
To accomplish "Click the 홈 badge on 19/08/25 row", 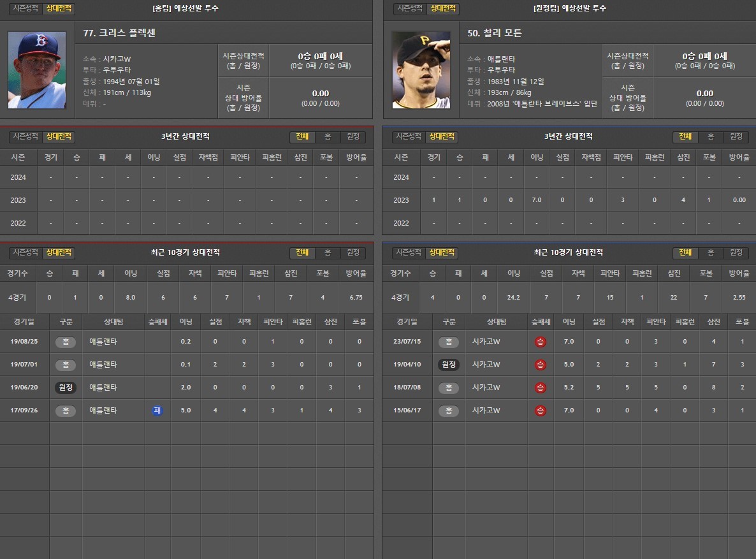I will [66, 342].
